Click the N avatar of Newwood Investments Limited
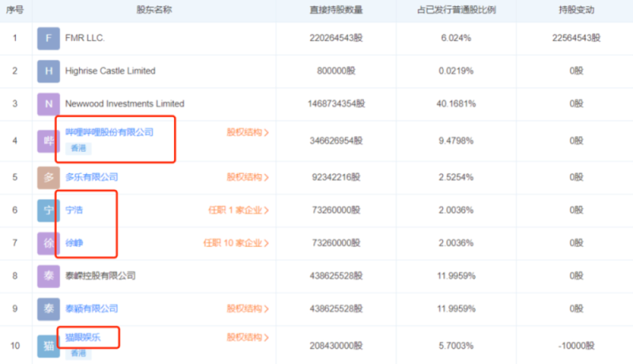The width and height of the screenshot is (633, 364). click(x=48, y=104)
